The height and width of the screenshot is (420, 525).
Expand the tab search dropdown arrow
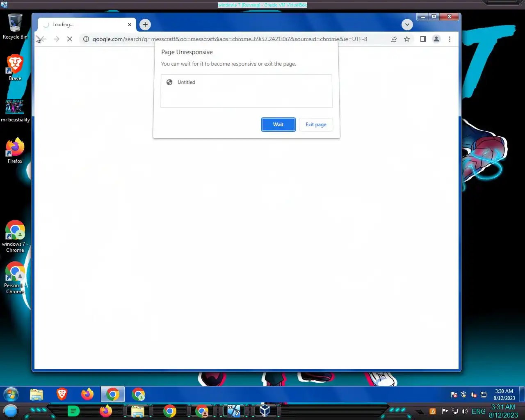407,25
